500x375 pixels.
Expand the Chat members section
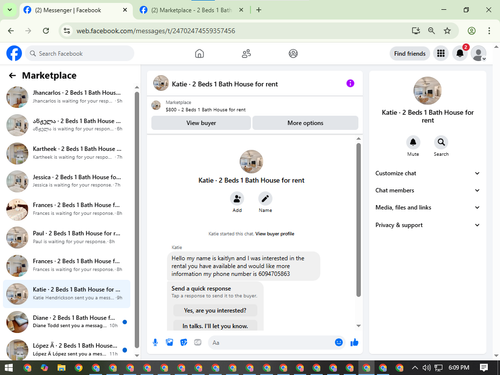[428, 190]
